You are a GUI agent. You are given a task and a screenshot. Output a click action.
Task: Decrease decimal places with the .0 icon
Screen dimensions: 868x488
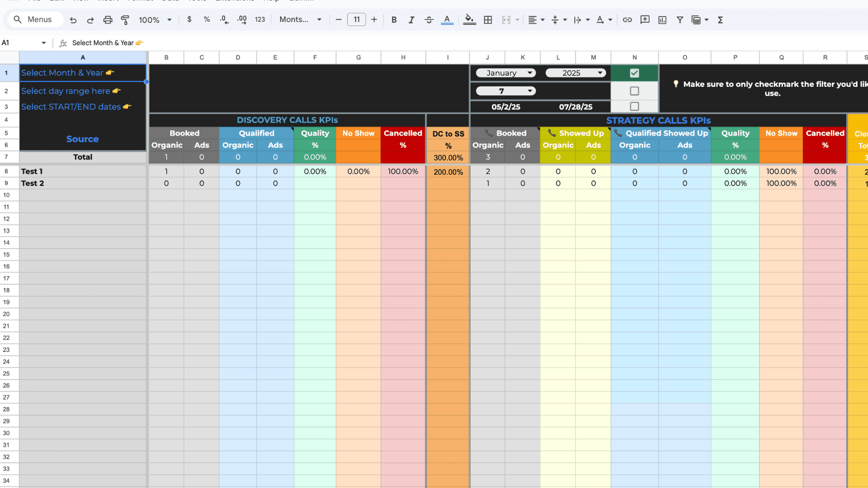(x=224, y=20)
